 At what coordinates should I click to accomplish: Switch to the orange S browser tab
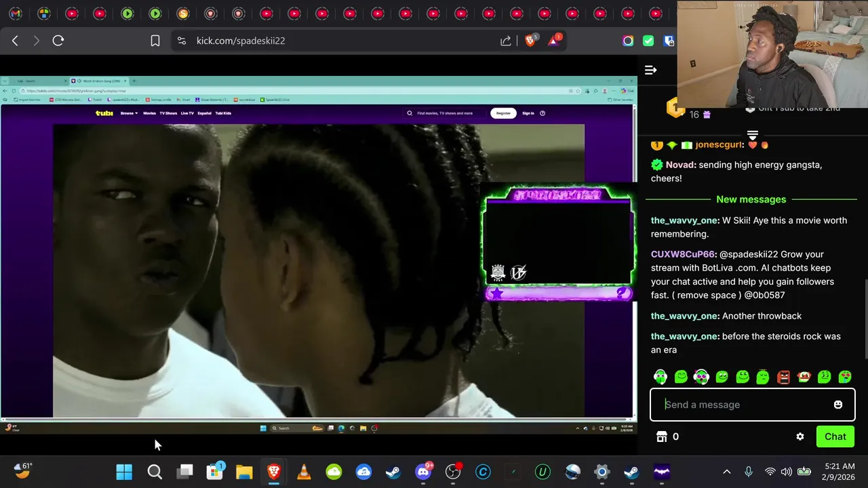[183, 14]
